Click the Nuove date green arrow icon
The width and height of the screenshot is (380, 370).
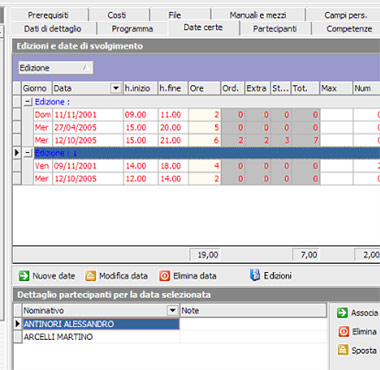pos(24,276)
